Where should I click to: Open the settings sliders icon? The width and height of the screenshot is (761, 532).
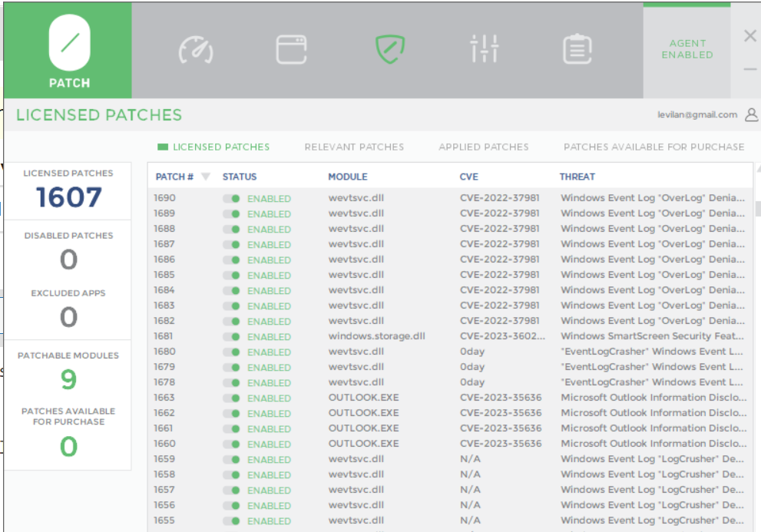click(485, 50)
